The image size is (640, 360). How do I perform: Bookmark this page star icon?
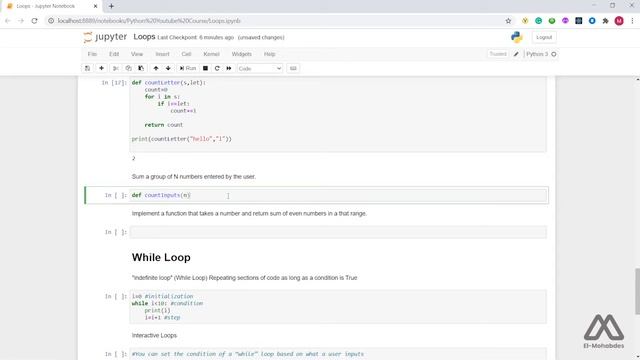coord(508,21)
